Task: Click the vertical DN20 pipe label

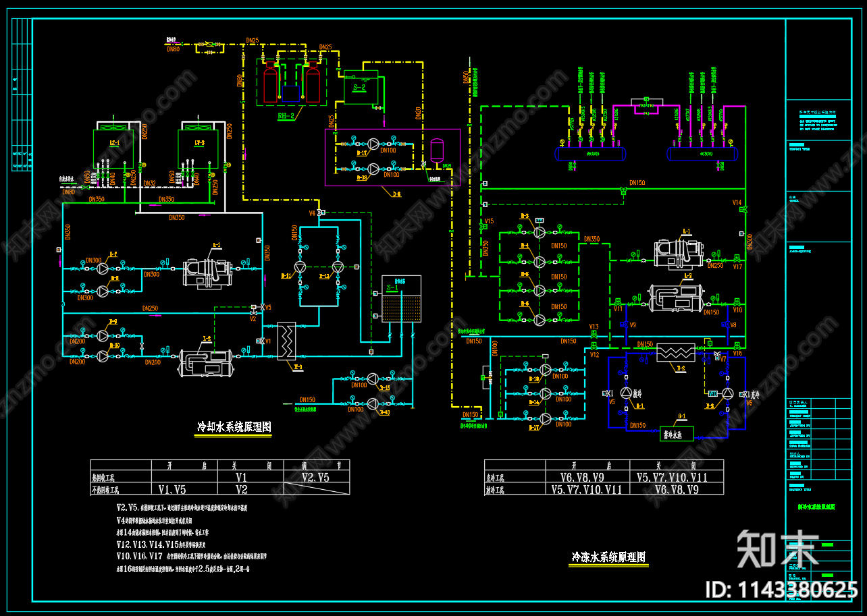Action: [x=418, y=113]
